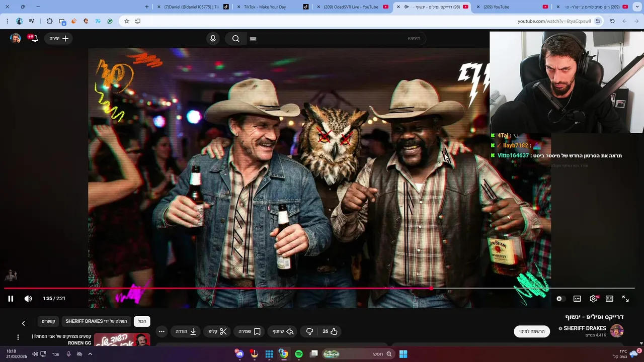Open the site info tune icon in address bar

point(598,21)
